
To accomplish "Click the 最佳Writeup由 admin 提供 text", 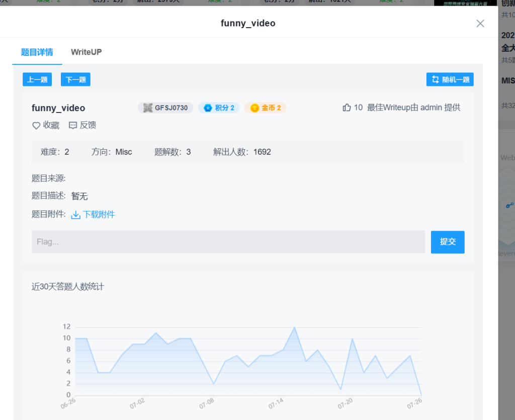I will pos(413,108).
